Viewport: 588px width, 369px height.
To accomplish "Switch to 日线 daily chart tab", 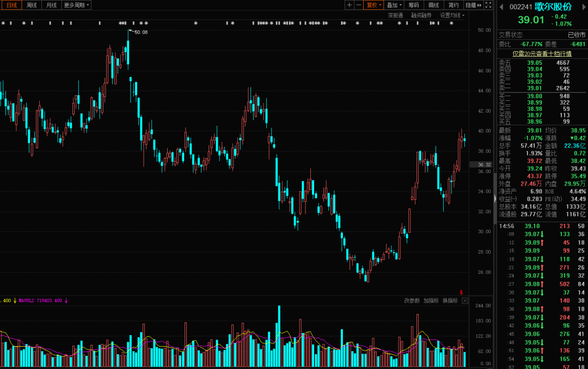I will click(11, 5).
